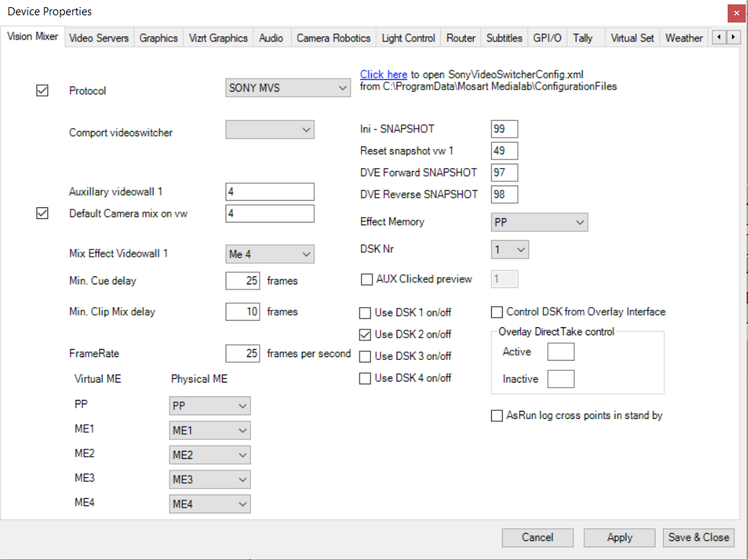The width and height of the screenshot is (748, 560).
Task: Open Mix Effect Videowall 1 dropdown
Action: (269, 254)
